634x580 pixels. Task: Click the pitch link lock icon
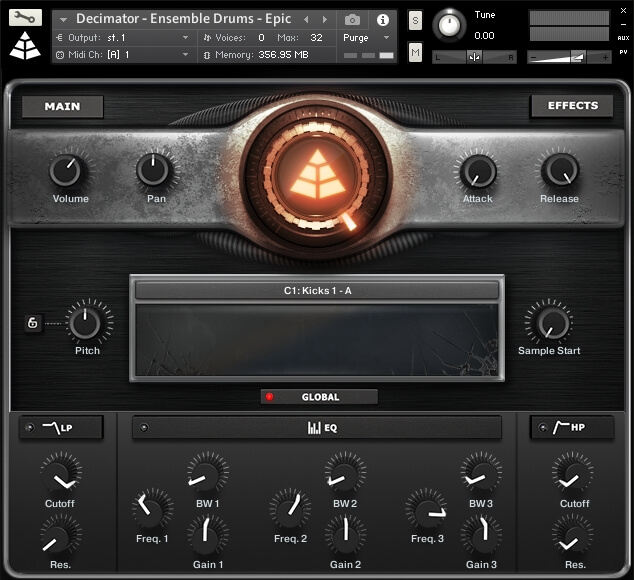(x=33, y=323)
